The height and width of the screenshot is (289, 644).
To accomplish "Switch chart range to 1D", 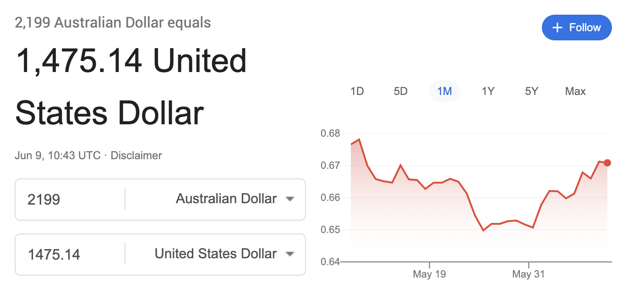I will click(357, 91).
